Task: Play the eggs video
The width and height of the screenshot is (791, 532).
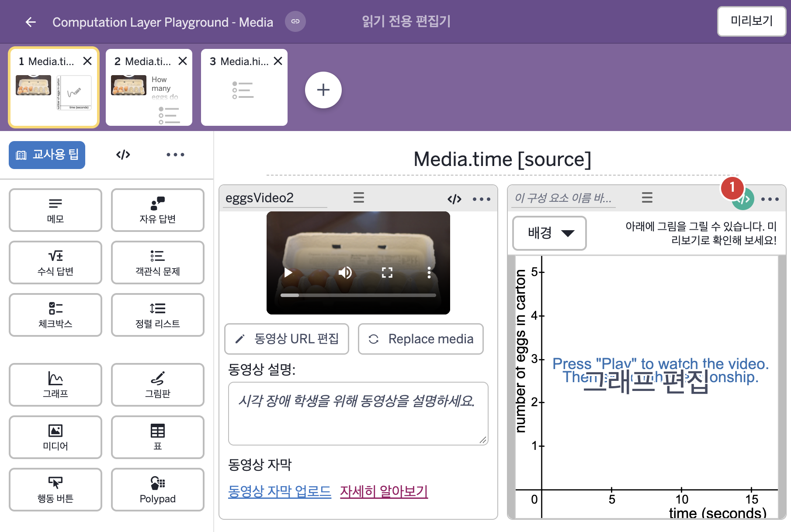Action: click(288, 273)
